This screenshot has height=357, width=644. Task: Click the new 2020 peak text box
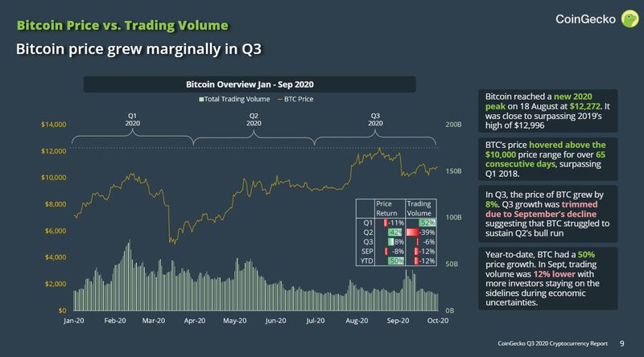pos(548,111)
